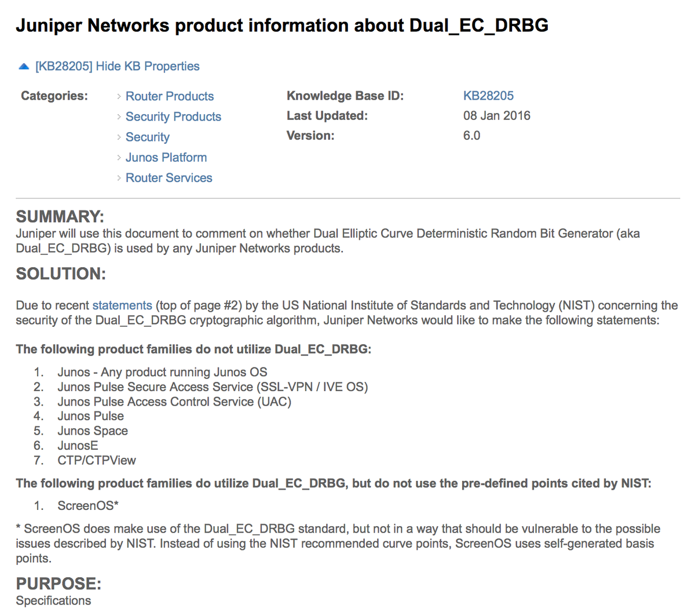Click the [KB28205] Hide KB Properties link

coord(118,67)
